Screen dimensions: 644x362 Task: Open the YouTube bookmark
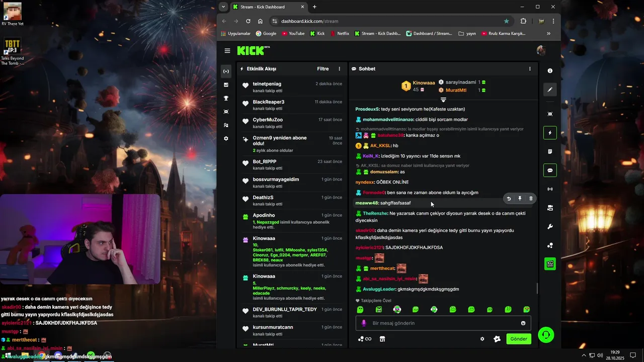293,34
